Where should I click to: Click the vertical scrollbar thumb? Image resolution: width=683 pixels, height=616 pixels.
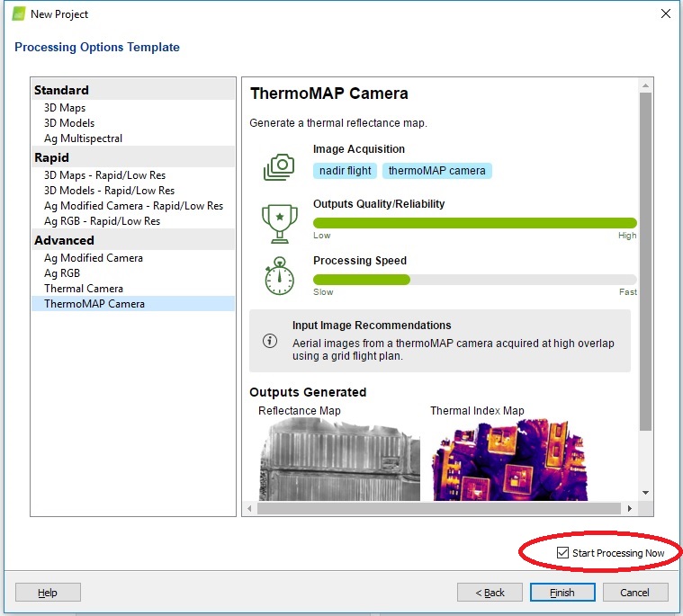click(645, 261)
